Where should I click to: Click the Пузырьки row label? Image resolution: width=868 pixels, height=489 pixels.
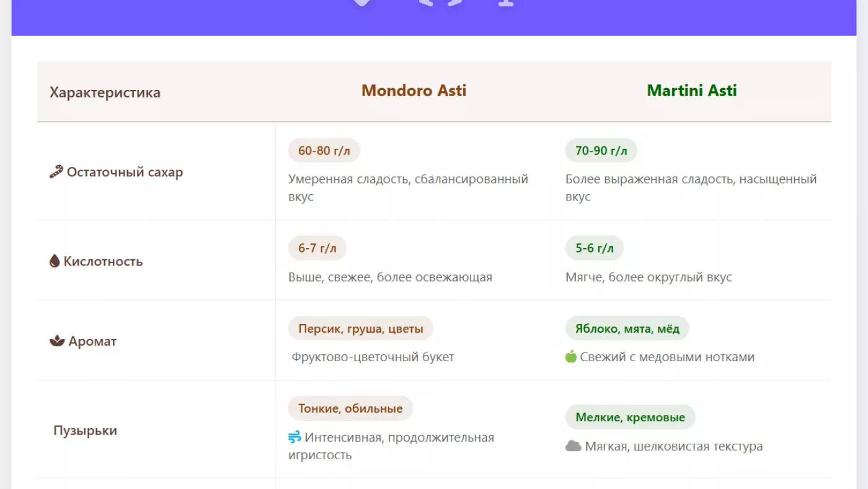[x=85, y=430]
